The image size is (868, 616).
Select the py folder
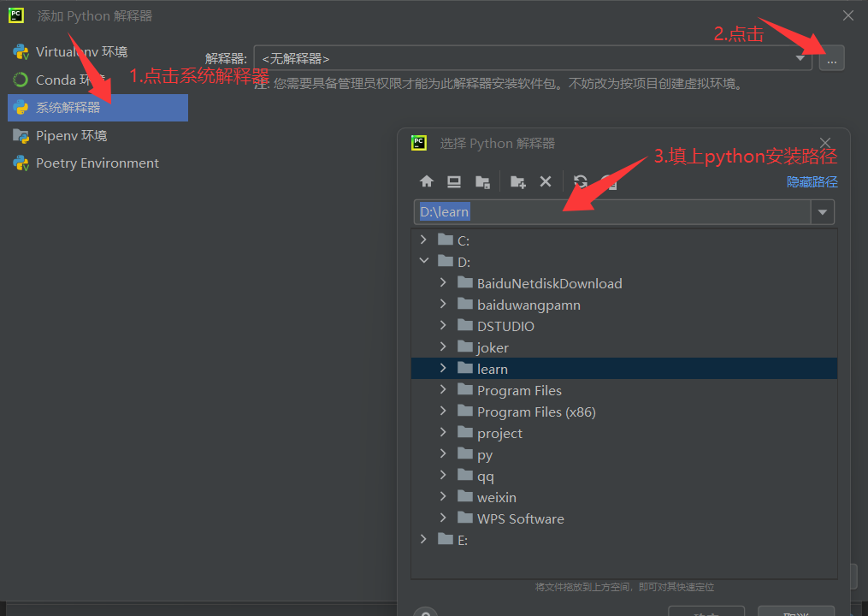(624, 454)
